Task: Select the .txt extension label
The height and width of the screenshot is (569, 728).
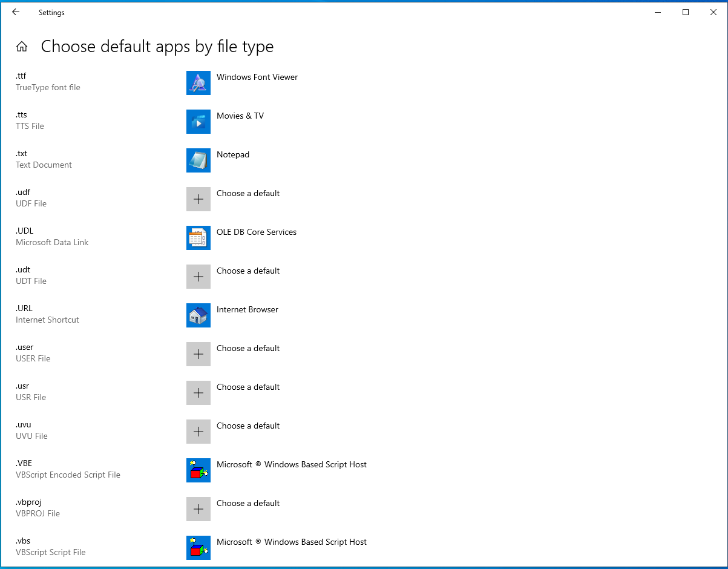Action: pos(22,153)
